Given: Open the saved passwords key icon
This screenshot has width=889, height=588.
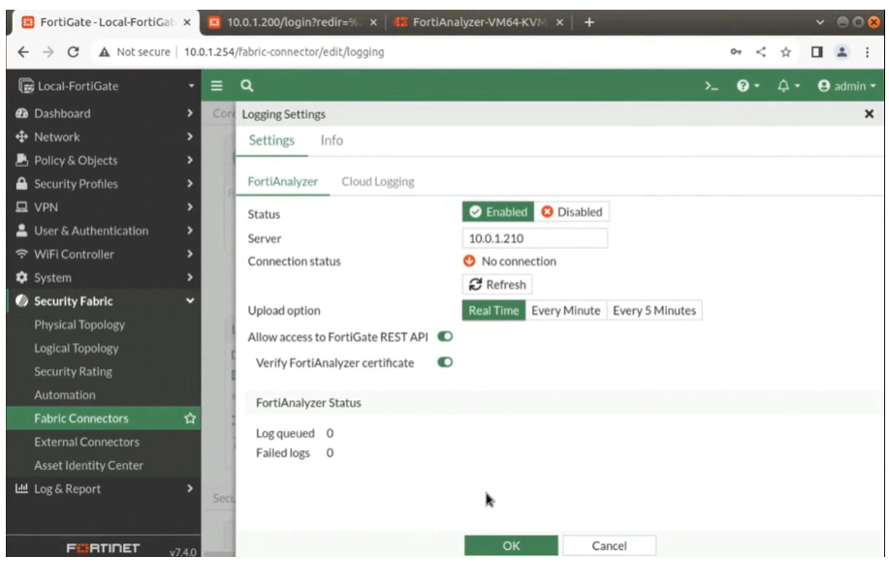Looking at the screenshot, I should (736, 52).
